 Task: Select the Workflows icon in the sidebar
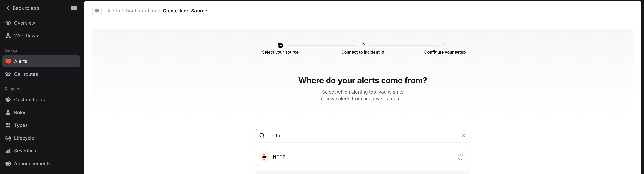pyautogui.click(x=8, y=36)
